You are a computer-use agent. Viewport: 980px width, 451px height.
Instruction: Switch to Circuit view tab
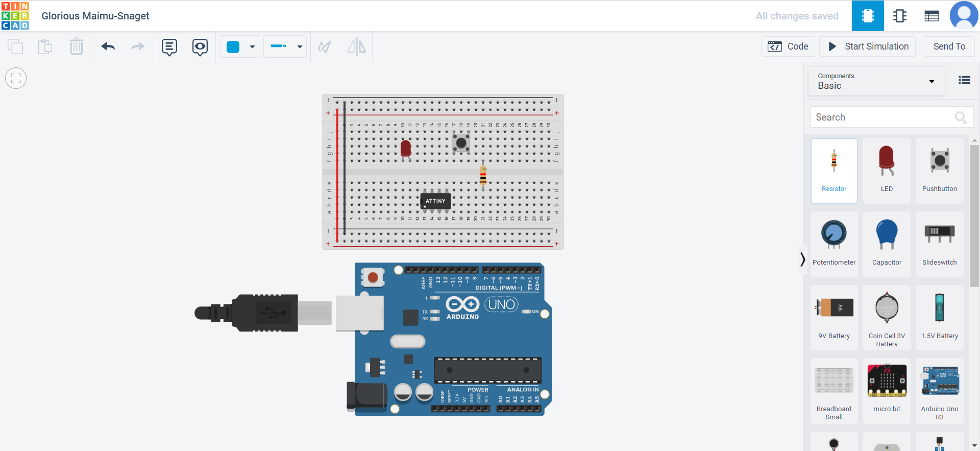(868, 16)
